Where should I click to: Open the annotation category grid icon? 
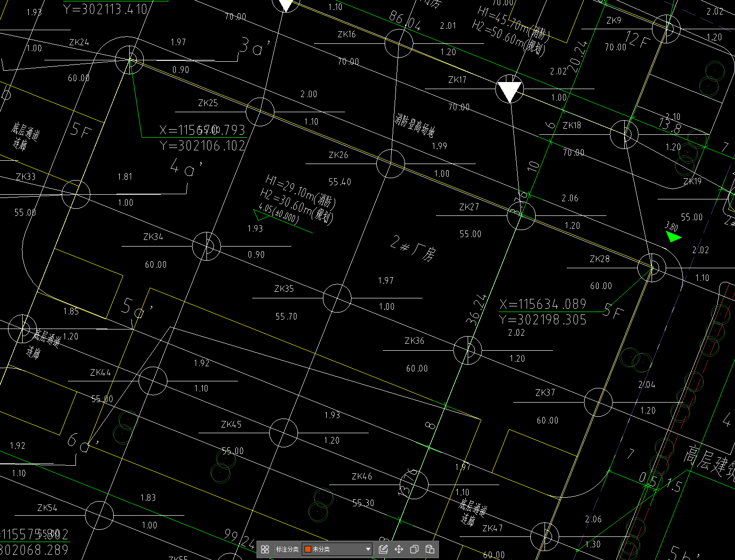[265, 549]
